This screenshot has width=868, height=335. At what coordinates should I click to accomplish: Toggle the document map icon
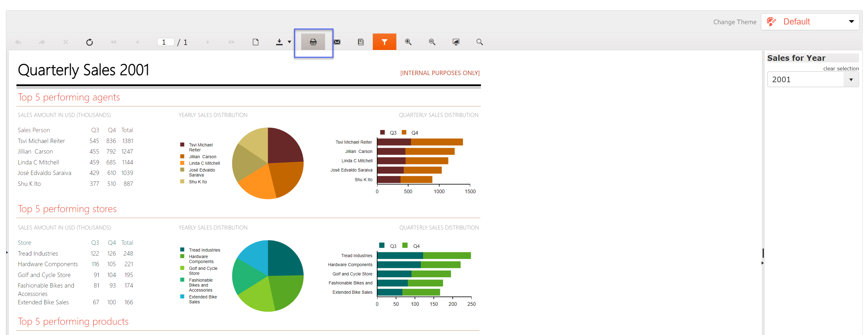point(360,42)
